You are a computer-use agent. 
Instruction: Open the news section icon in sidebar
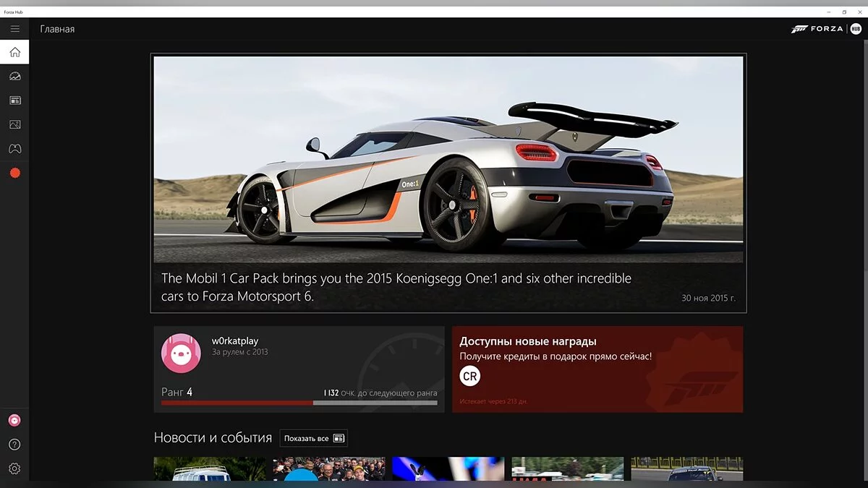14,100
